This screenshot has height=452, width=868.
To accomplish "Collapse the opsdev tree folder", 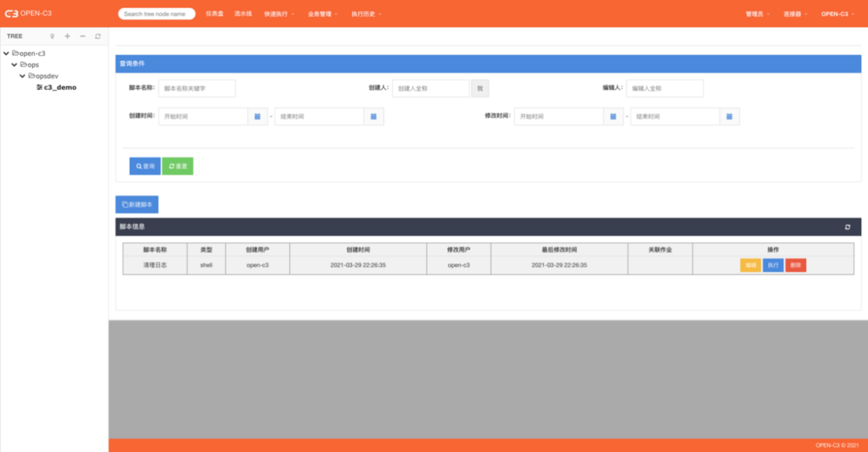I will coord(22,76).
